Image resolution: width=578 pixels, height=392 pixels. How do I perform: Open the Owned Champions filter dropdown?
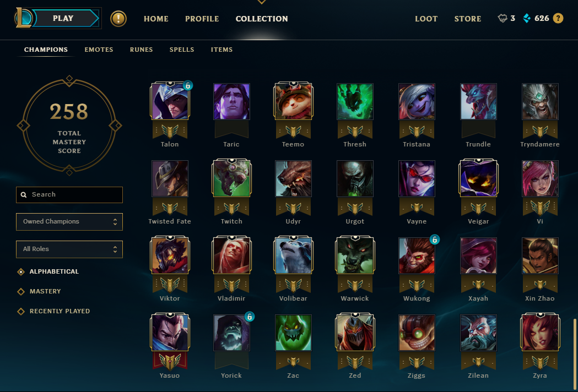[x=69, y=222]
